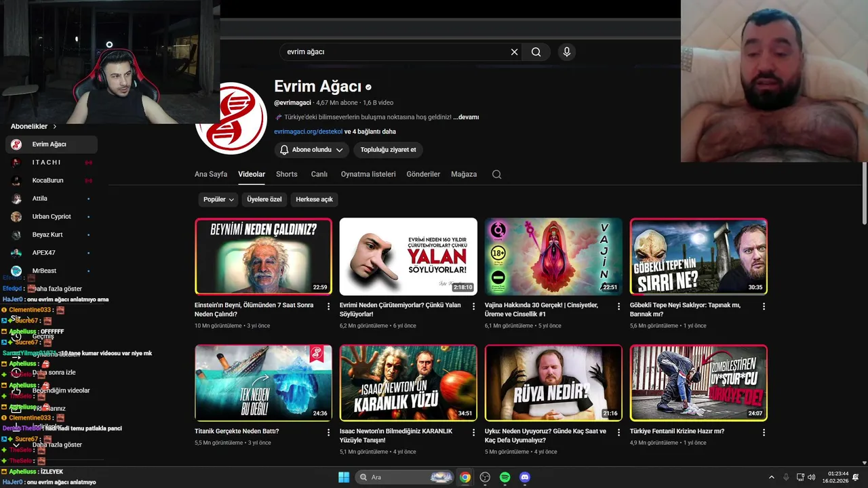Open the in-channel search icon
This screenshot has width=868, height=488.
click(x=496, y=174)
